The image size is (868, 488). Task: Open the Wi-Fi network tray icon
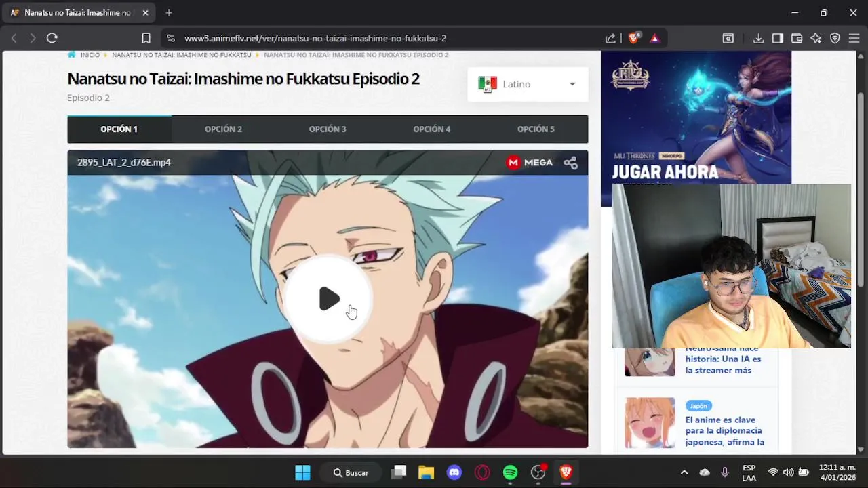coord(773,472)
